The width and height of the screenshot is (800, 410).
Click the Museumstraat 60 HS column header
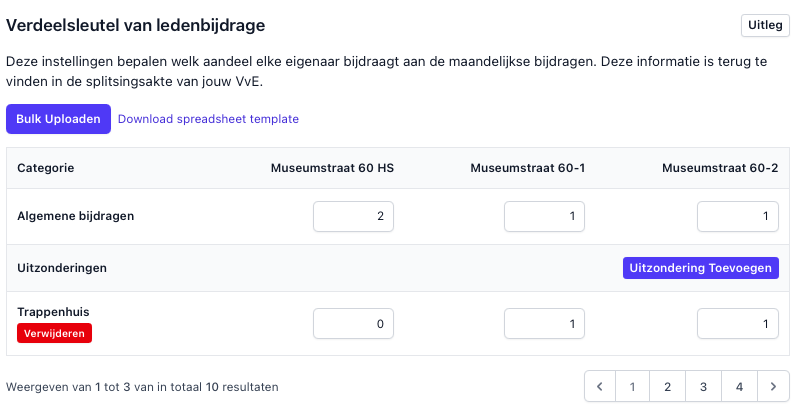click(332, 168)
